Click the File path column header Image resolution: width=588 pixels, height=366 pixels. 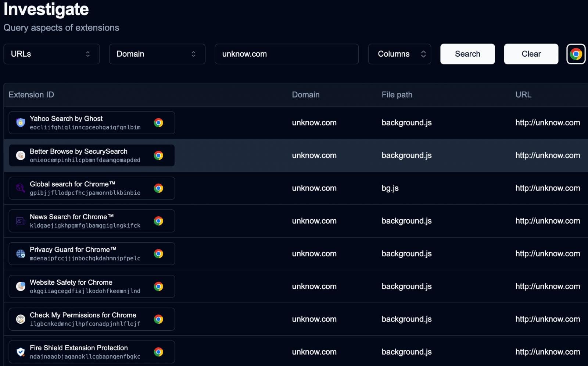click(397, 95)
